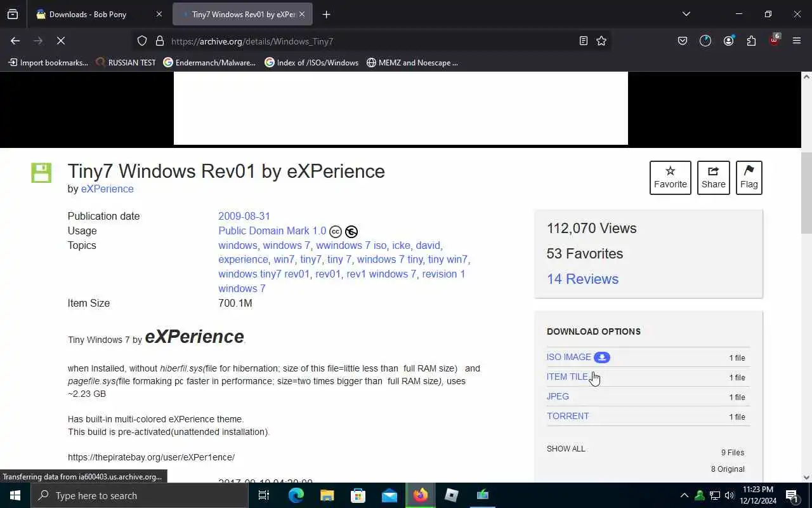Open the uBlock Origin extension icon
812x508 pixels.
pyautogui.click(x=774, y=39)
